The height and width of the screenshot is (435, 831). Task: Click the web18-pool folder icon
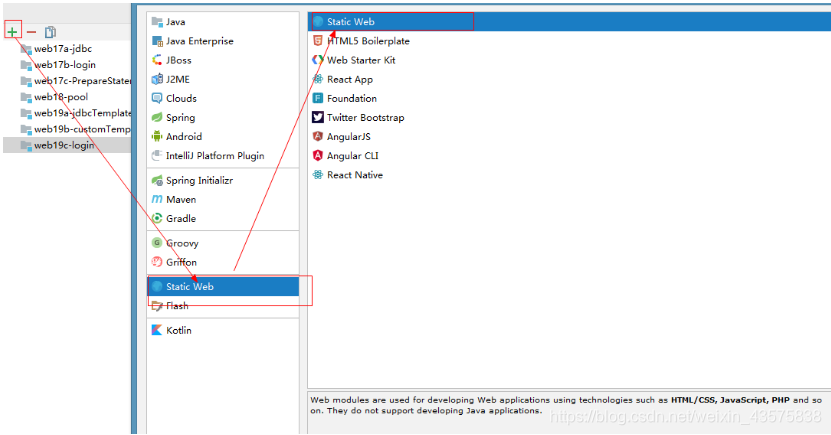tap(26, 97)
